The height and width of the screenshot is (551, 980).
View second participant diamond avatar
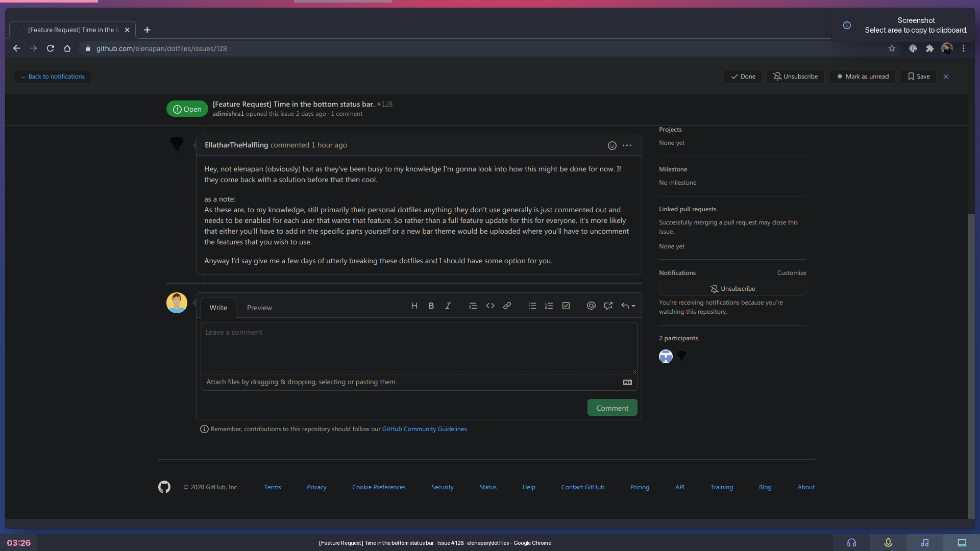pyautogui.click(x=682, y=356)
